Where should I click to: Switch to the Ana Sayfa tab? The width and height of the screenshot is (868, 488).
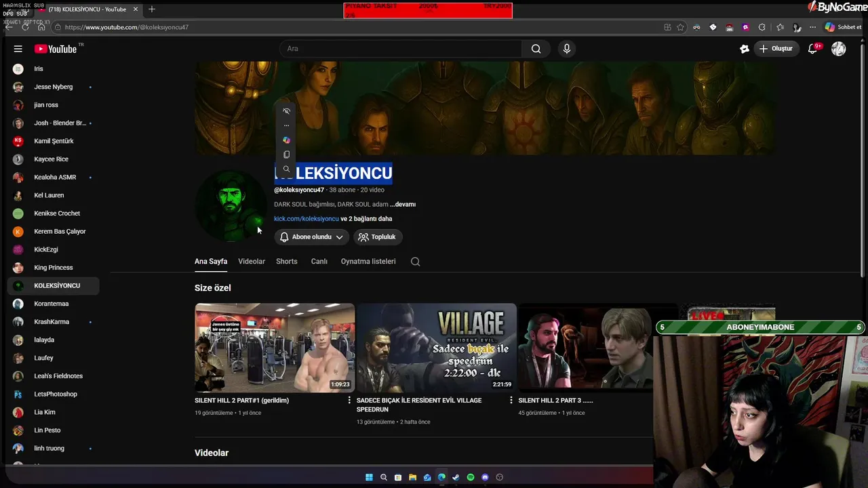211,262
